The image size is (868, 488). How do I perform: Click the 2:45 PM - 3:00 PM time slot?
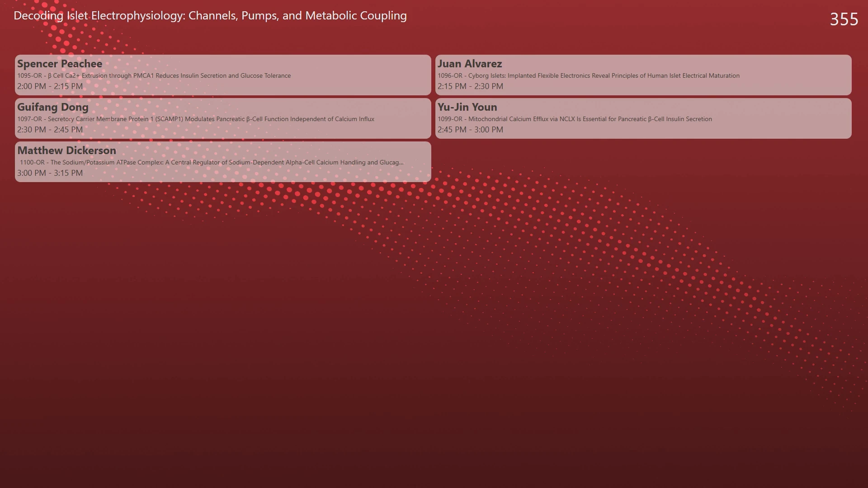tap(470, 130)
